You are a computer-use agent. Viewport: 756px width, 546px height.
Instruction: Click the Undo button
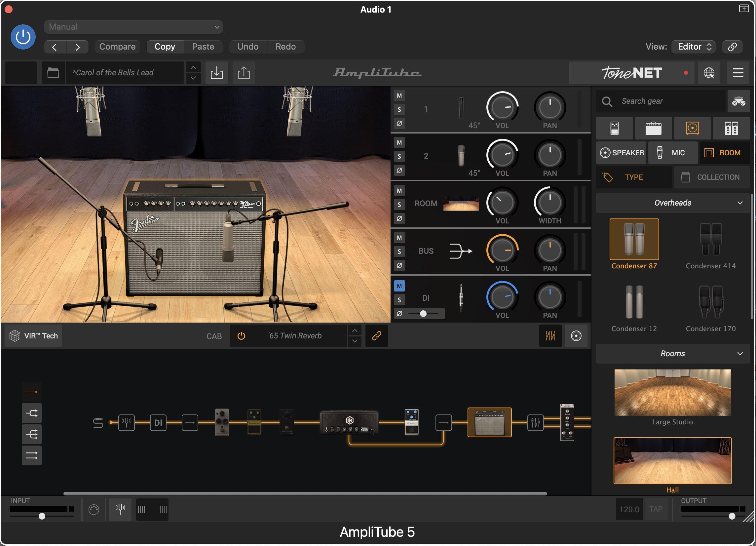pos(248,47)
